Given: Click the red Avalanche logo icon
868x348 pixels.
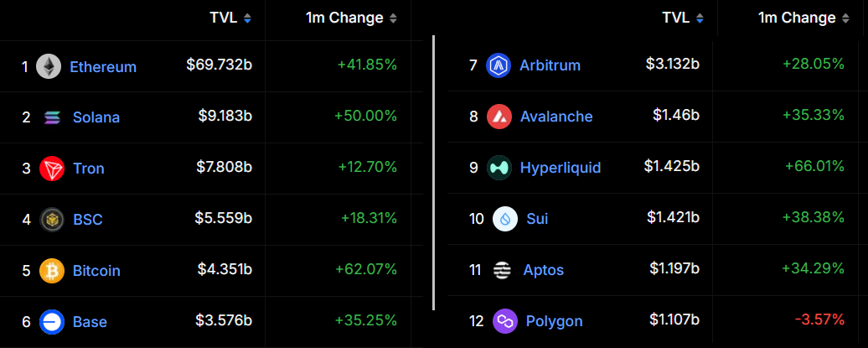Looking at the screenshot, I should click(499, 117).
